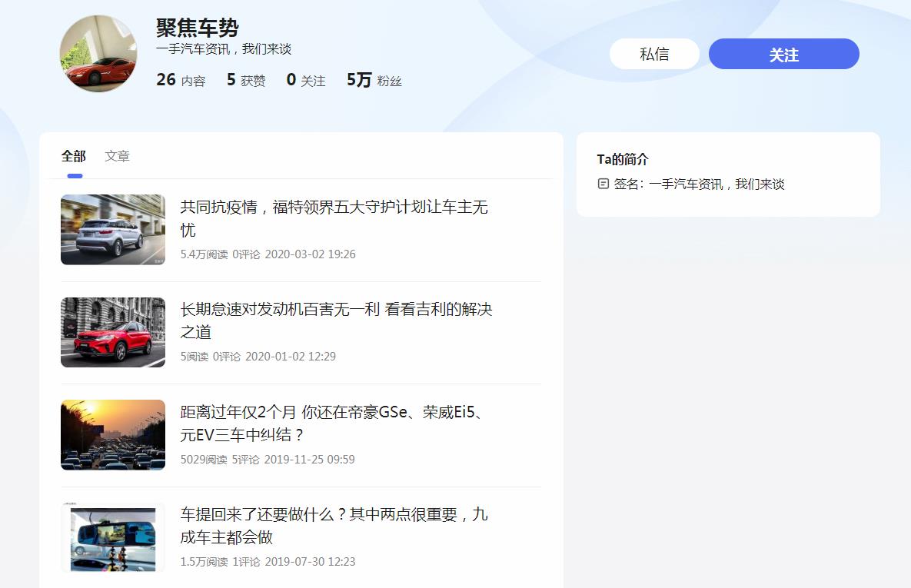
Task: Click the 5评论 comment count
Action: 246,459
